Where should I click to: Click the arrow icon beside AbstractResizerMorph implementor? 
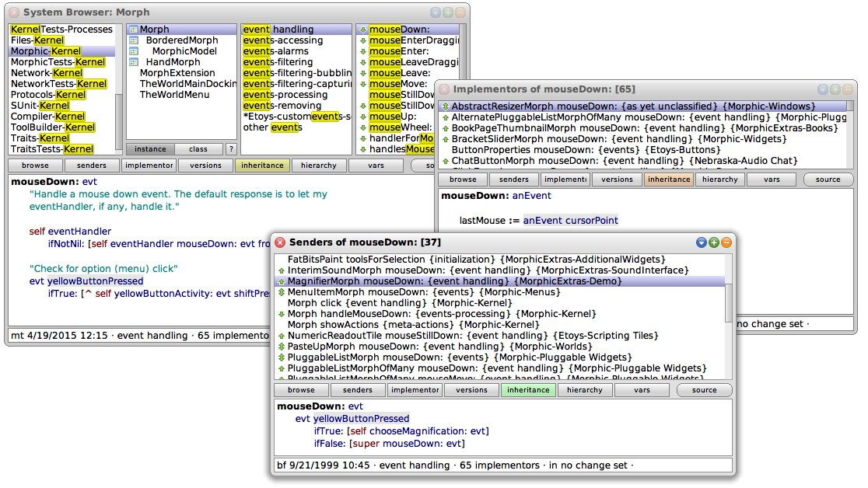pos(445,105)
